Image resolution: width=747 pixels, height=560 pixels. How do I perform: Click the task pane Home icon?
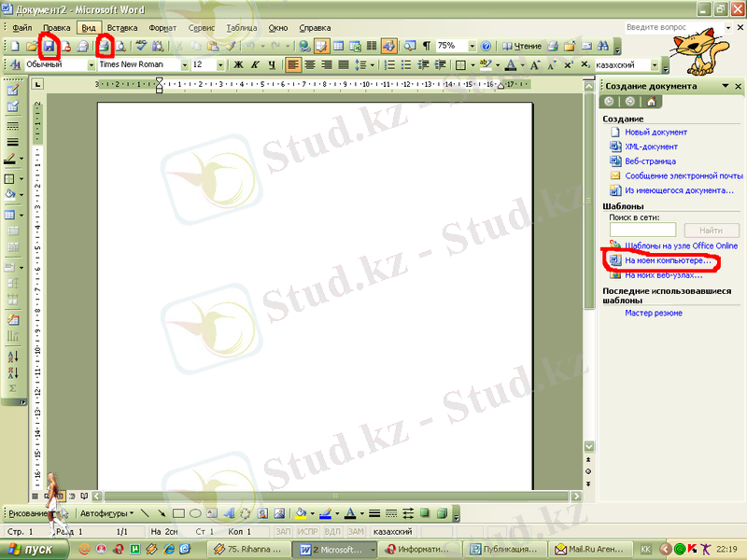(x=651, y=102)
